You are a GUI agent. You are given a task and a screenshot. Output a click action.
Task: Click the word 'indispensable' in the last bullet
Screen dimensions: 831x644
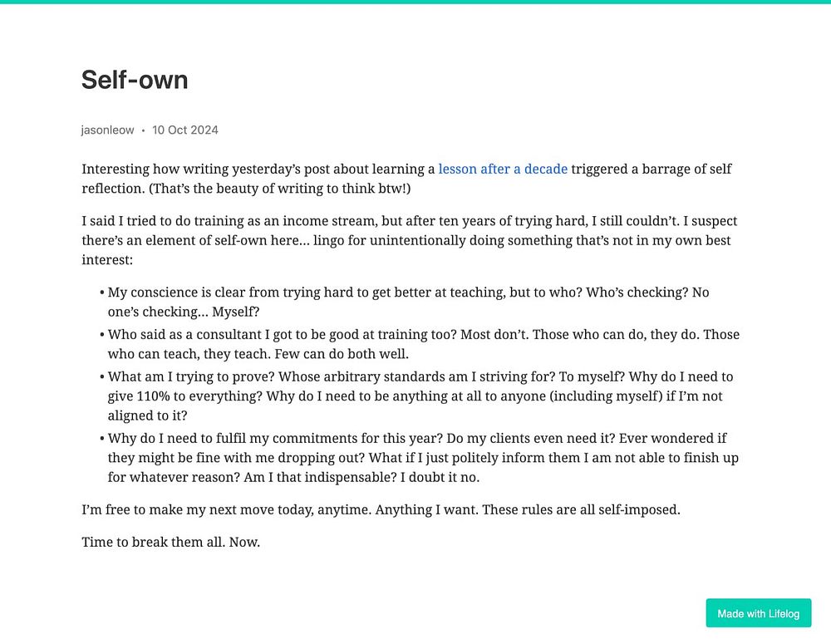coord(350,478)
